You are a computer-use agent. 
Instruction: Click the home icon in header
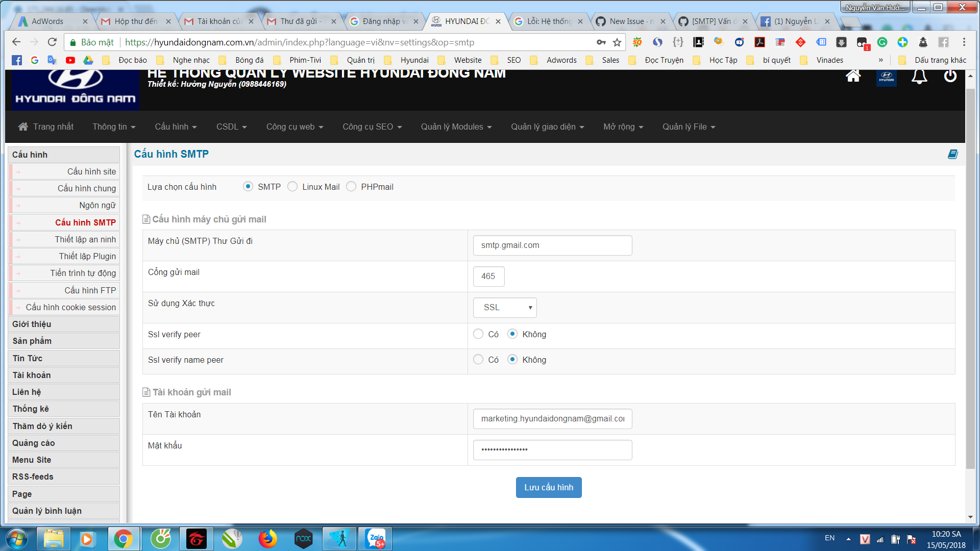pos(853,77)
